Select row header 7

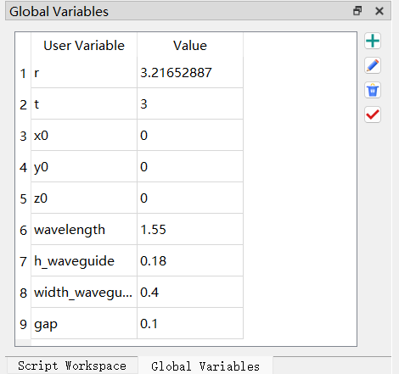[x=23, y=261]
